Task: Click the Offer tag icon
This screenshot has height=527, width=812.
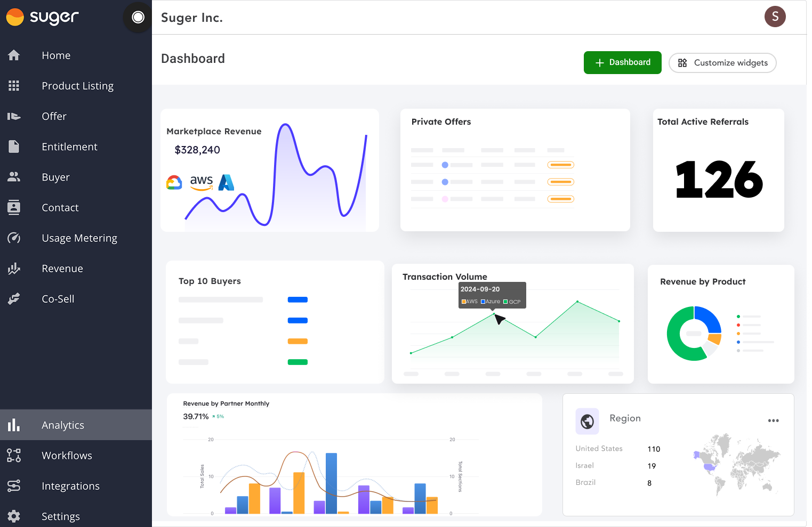Action: click(x=14, y=116)
